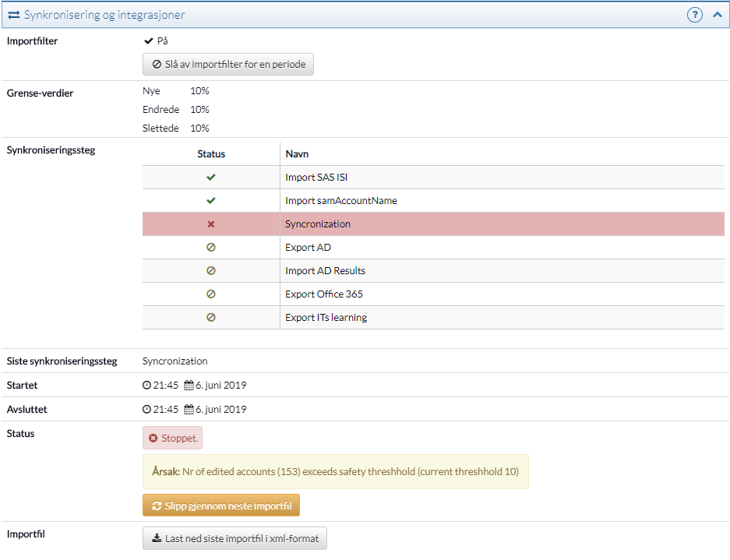Viewport: 730px width, 560px height.
Task: Click skipped icon for Export Office 365
Action: click(x=211, y=294)
